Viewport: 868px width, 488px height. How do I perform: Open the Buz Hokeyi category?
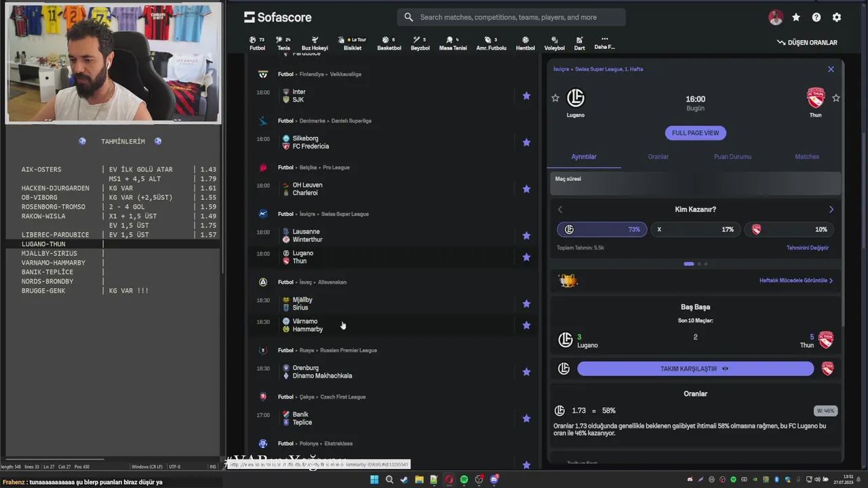point(315,43)
